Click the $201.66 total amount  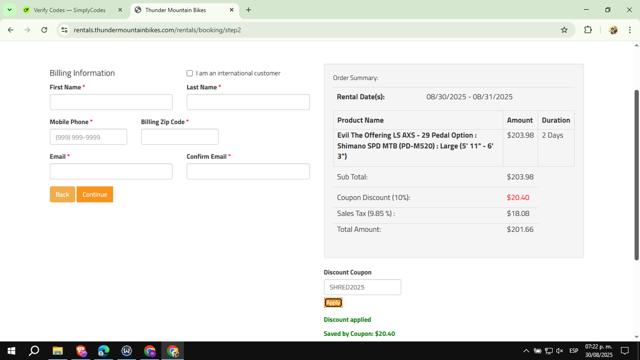(520, 229)
